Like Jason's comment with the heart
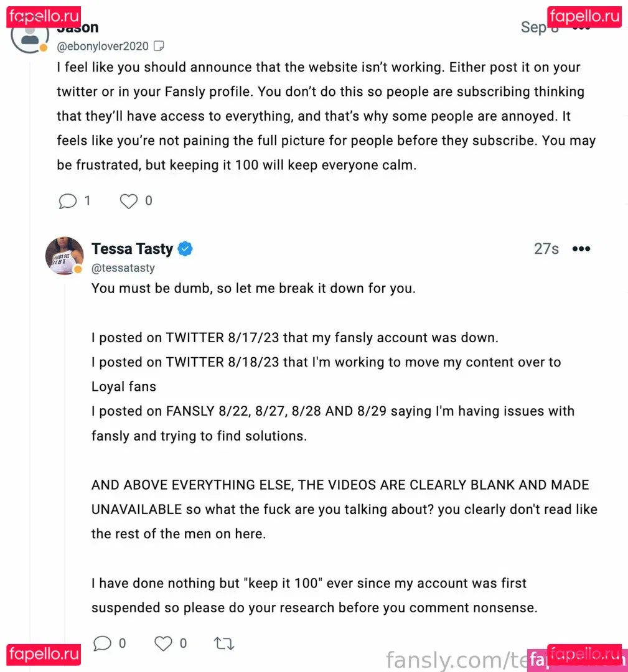628x672 pixels. click(x=129, y=201)
